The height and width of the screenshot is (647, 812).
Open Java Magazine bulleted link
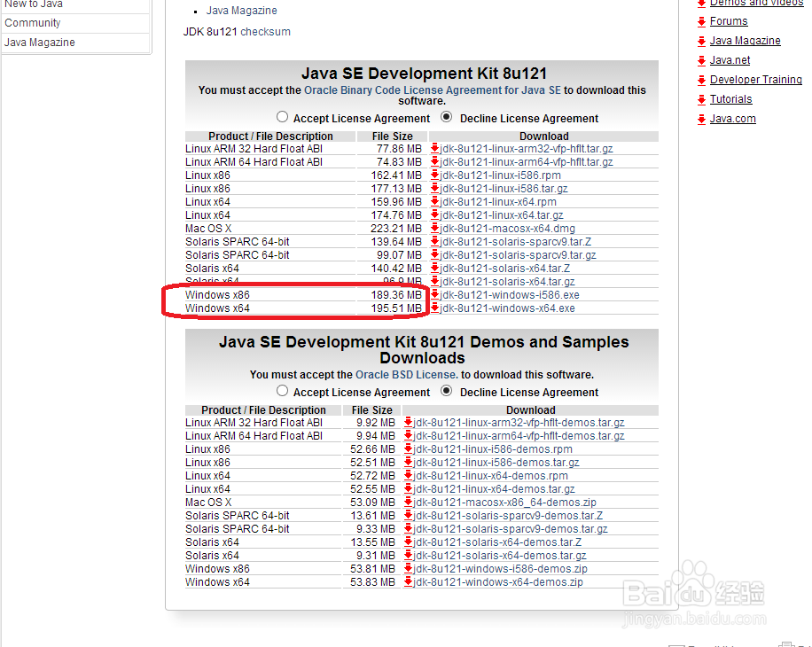pyautogui.click(x=241, y=11)
